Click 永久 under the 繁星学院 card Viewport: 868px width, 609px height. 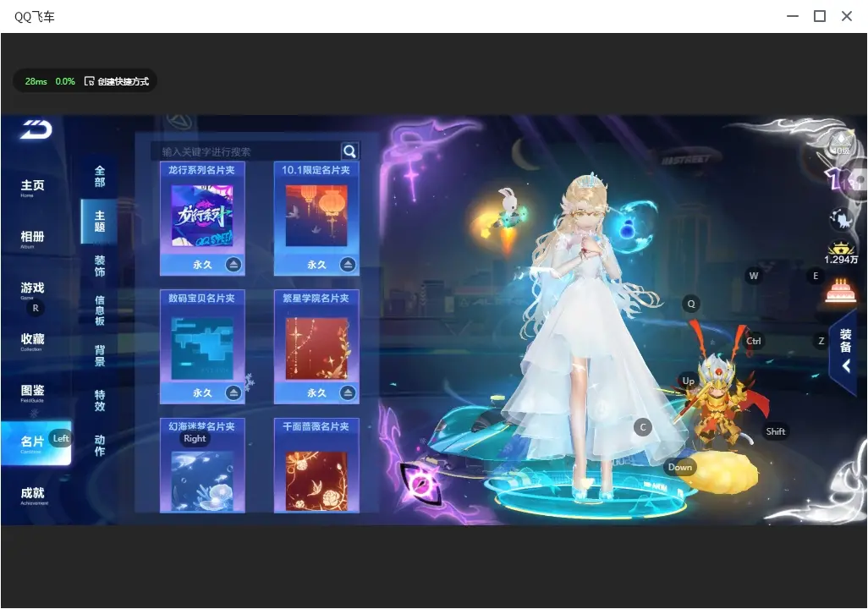pos(316,392)
